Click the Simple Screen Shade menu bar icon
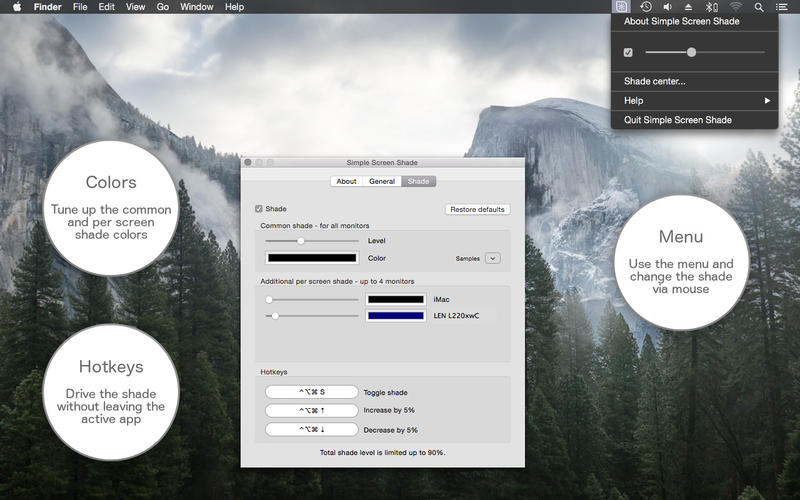Viewport: 800px width, 500px height. 621,7
